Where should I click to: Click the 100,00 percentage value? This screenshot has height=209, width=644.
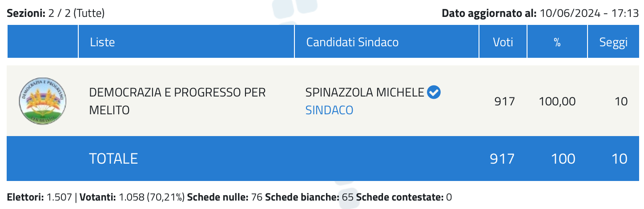[557, 101]
